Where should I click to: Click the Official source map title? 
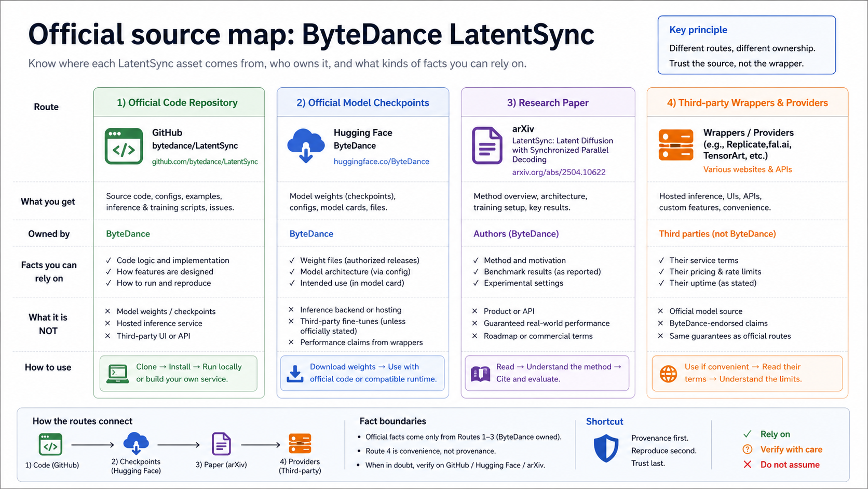point(311,34)
